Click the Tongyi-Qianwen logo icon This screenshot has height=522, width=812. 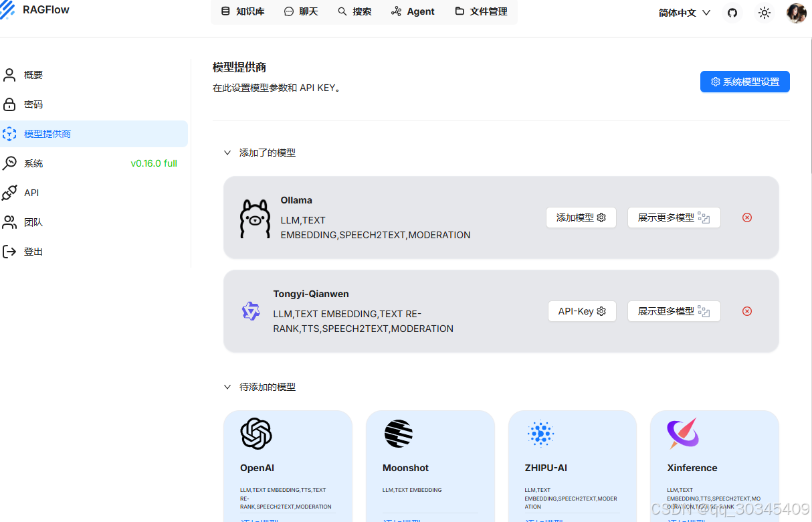click(251, 311)
